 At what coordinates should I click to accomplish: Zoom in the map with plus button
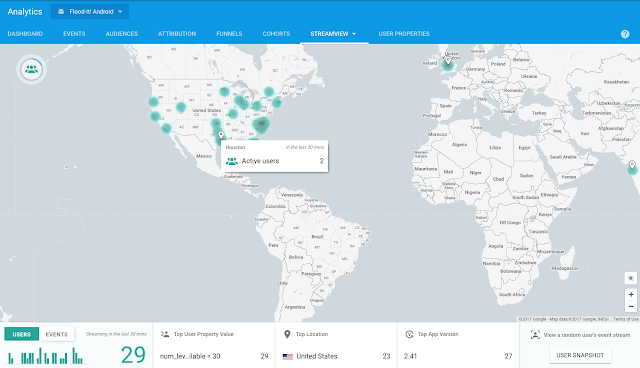pos(631,294)
